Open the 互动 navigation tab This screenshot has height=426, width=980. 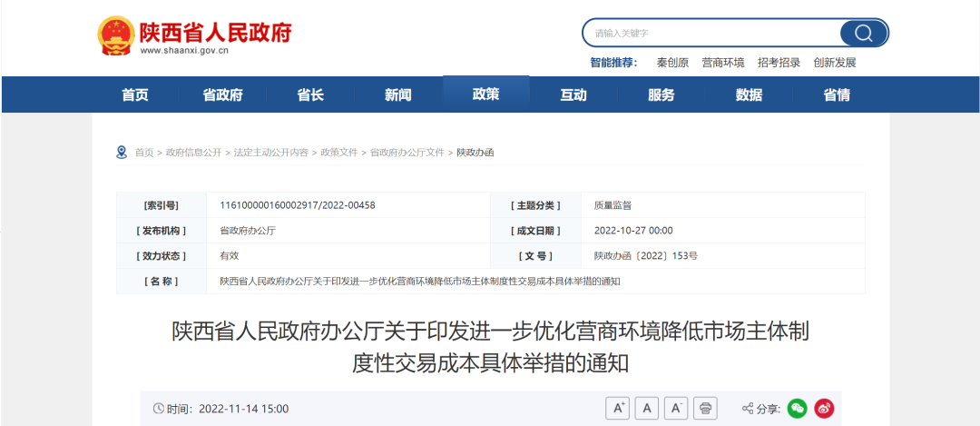573,95
